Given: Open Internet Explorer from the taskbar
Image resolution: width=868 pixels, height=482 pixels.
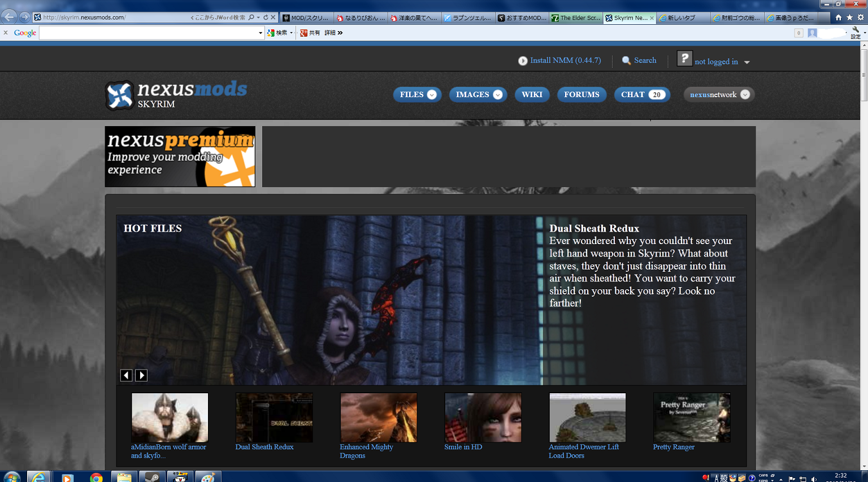Looking at the screenshot, I should tap(38, 477).
